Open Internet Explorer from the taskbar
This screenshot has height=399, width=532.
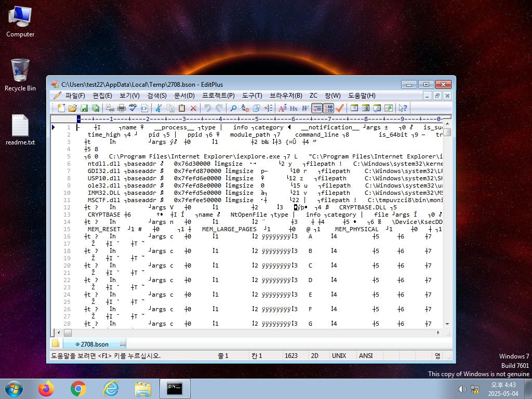(x=111, y=389)
